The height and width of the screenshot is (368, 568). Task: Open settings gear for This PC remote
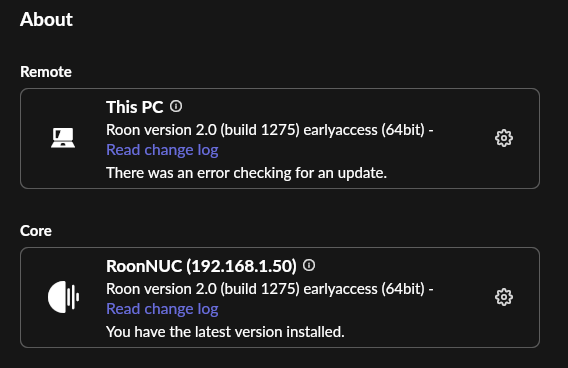(x=504, y=138)
